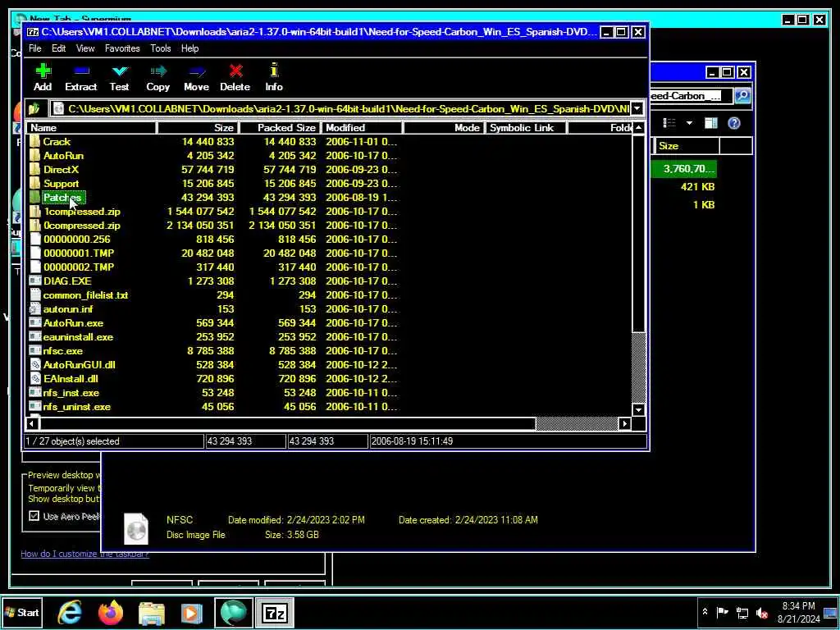Viewport: 840px width, 630px height.
Task: Change view icon in Explorer window
Action: 669,123
